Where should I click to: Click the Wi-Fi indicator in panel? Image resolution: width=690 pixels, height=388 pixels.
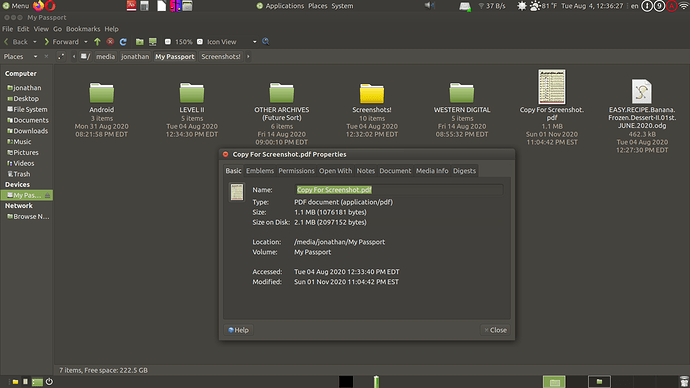click(683, 6)
